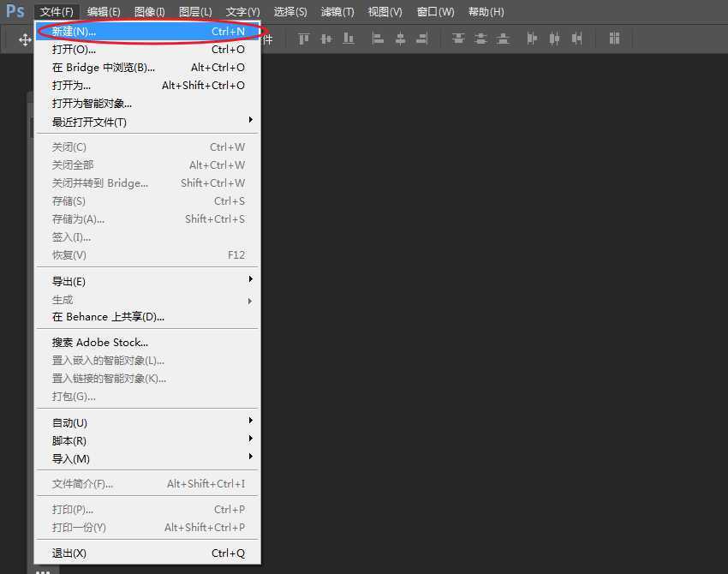Click the Distribute top edges icon
Screen dimensions: 728x574
[x=458, y=39]
